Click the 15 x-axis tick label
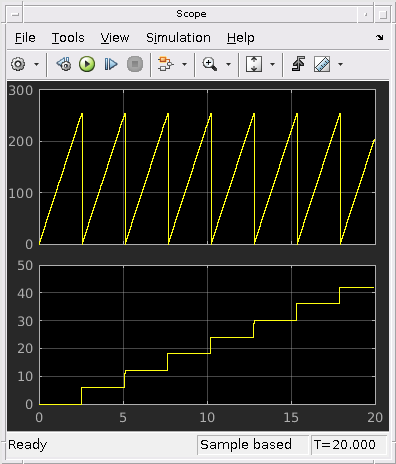The width and height of the screenshot is (396, 464). [x=291, y=418]
